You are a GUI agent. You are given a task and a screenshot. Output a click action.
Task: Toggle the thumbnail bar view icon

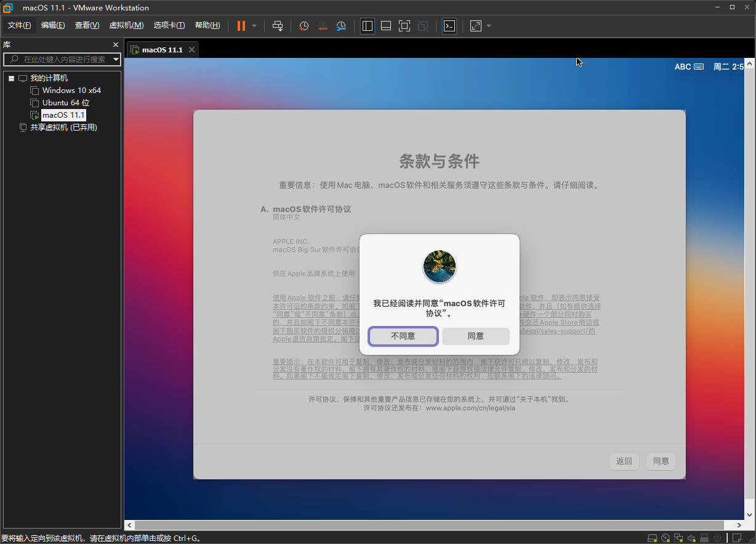(x=386, y=26)
